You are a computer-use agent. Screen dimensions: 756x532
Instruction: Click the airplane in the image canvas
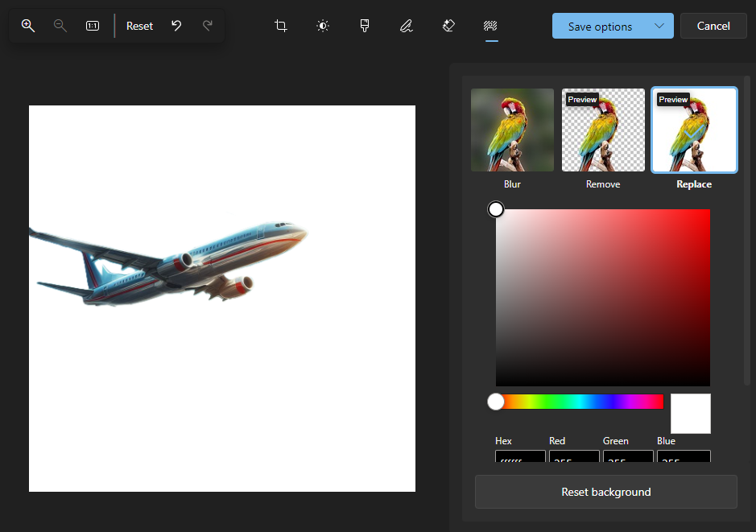coord(169,264)
